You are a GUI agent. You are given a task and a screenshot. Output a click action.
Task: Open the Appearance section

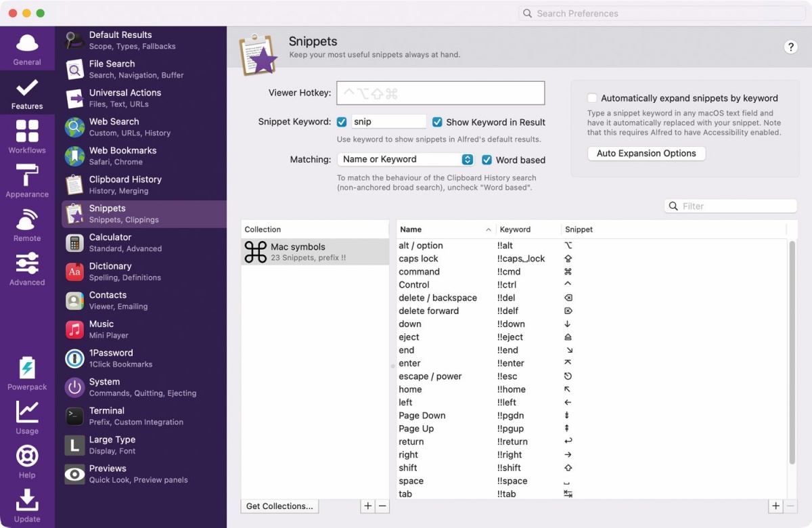27,181
